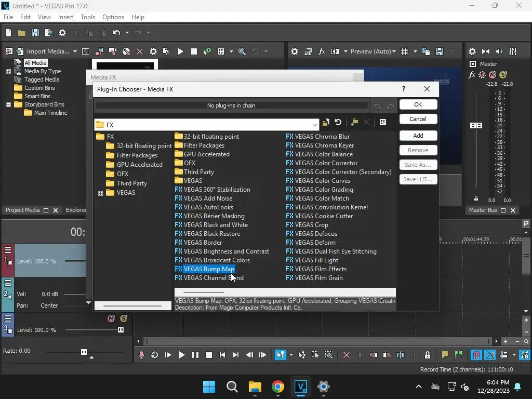Click Go to Start in transport
The image size is (532, 399).
[x=222, y=355]
